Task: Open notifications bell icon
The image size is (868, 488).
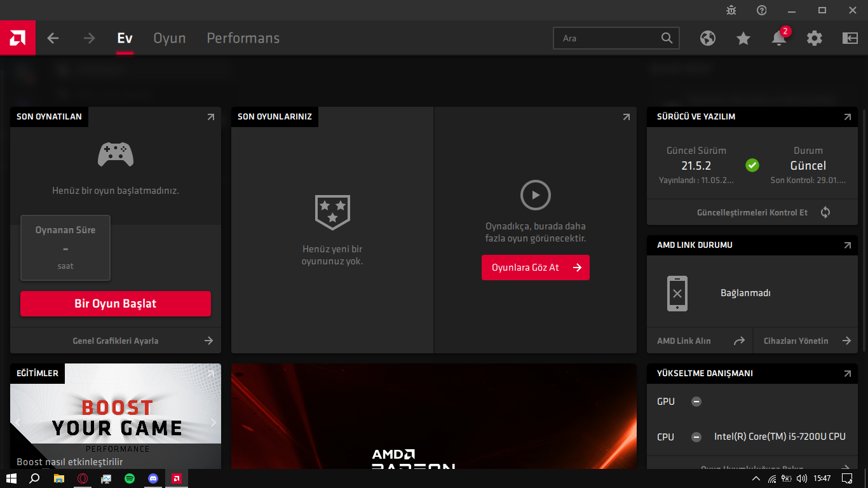Action: (779, 38)
